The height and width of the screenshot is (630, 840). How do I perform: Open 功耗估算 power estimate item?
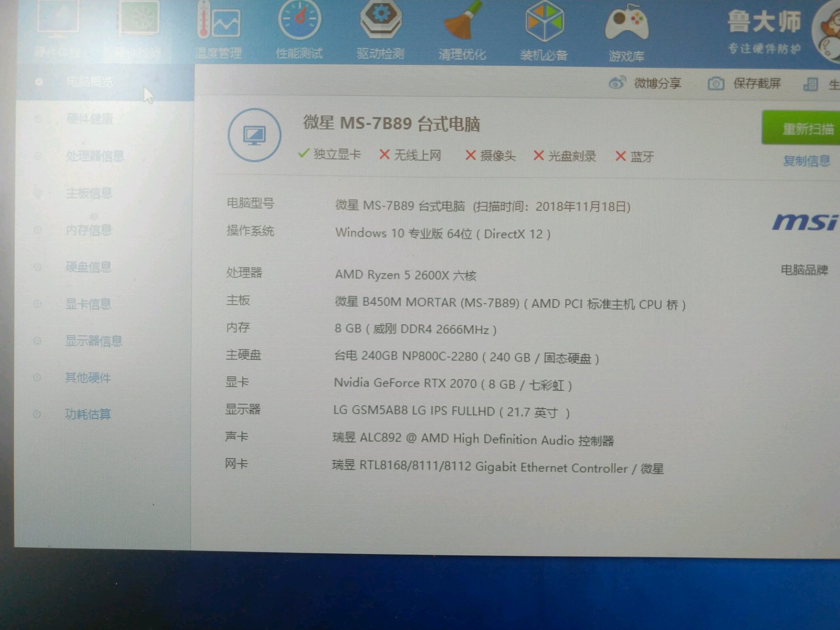click(88, 414)
